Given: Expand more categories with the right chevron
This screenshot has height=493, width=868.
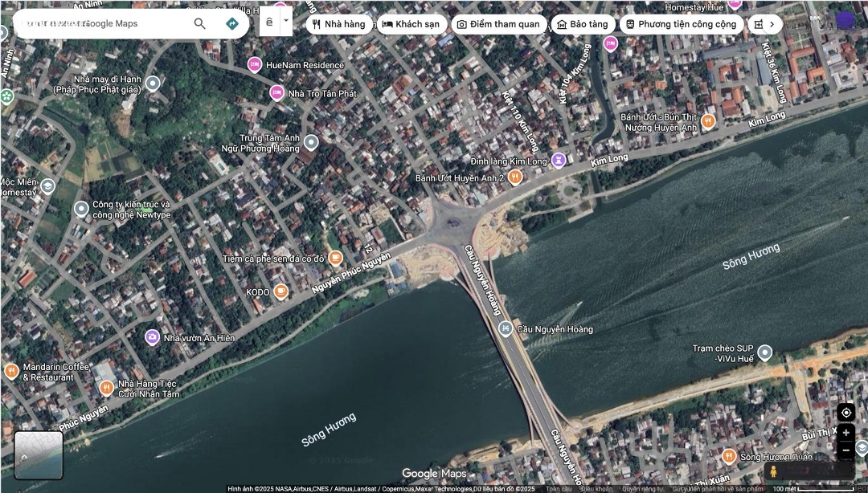Looking at the screenshot, I should coord(772,24).
